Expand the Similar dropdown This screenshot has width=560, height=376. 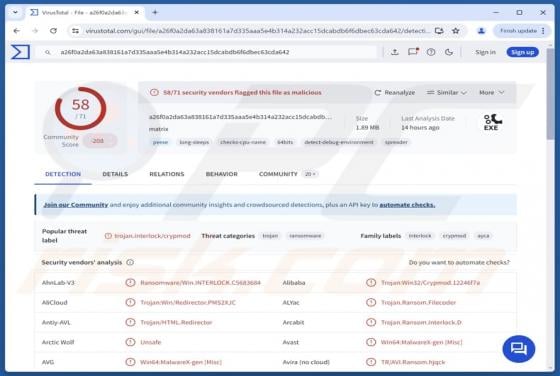(x=447, y=92)
